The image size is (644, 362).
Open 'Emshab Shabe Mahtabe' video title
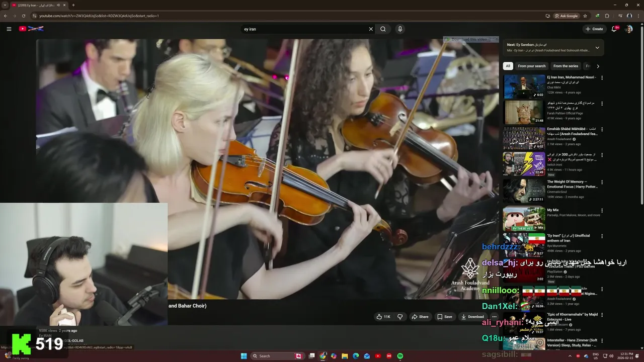point(572,132)
